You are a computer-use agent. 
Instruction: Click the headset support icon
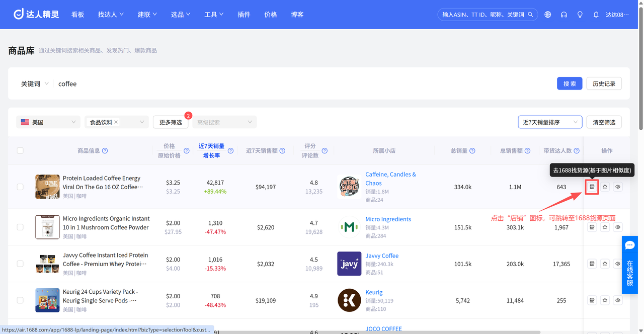coord(564,15)
